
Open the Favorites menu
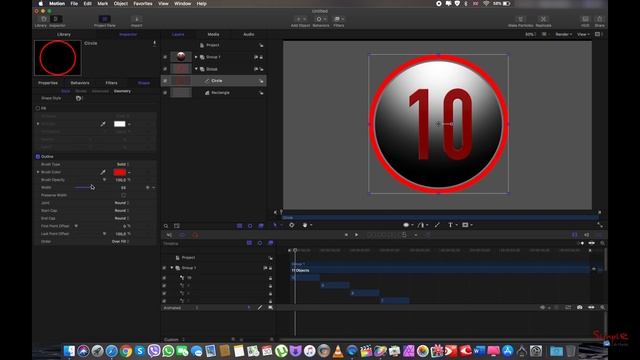coord(143,4)
